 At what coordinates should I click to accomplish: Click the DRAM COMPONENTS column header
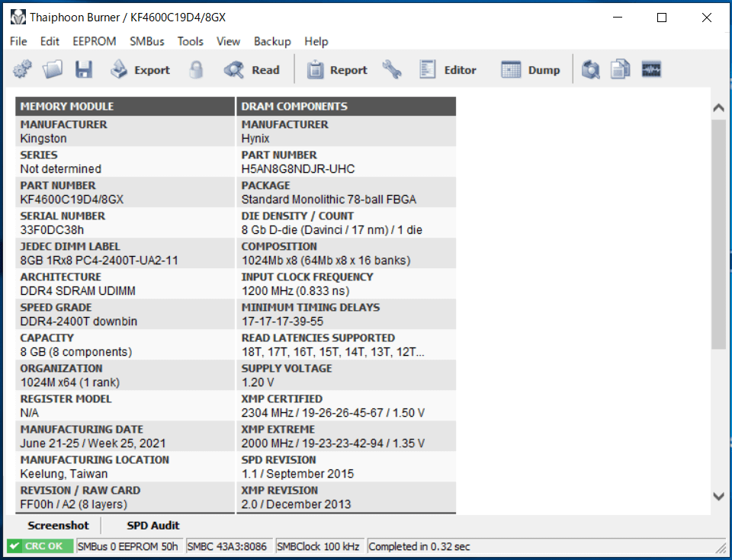tap(346, 107)
